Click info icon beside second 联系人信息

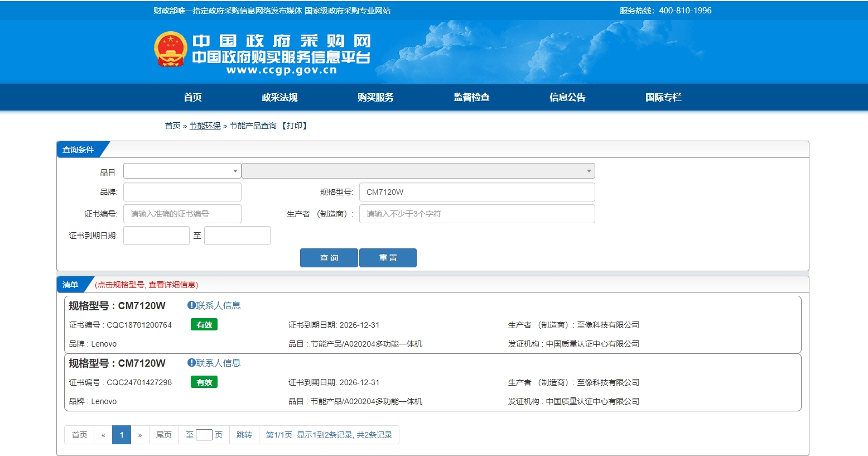191,363
